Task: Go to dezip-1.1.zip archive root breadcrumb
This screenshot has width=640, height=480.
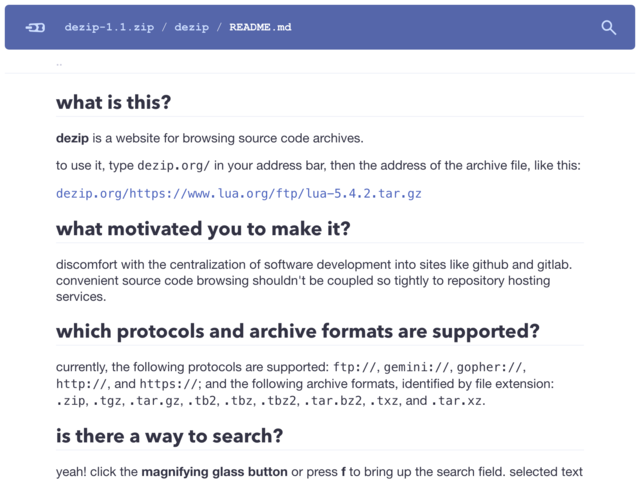Action: click(x=109, y=27)
